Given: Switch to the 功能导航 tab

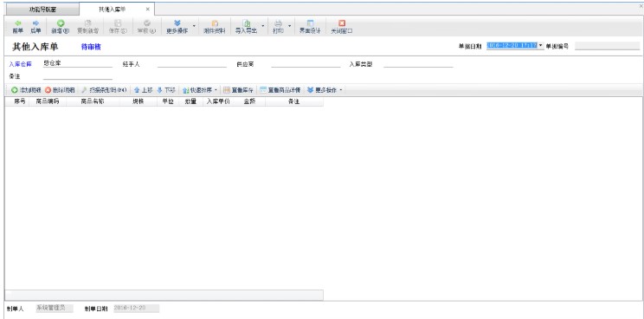Looking at the screenshot, I should pos(42,10).
